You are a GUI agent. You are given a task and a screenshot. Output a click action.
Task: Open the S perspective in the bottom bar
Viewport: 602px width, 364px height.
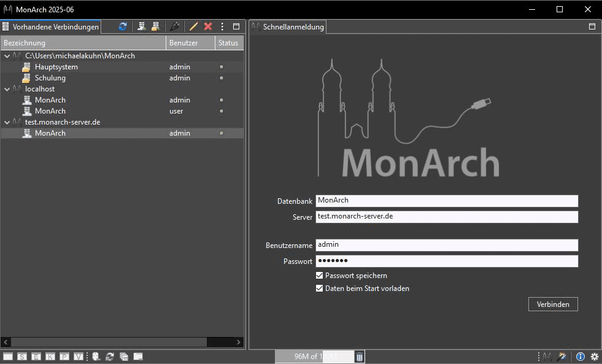22,357
